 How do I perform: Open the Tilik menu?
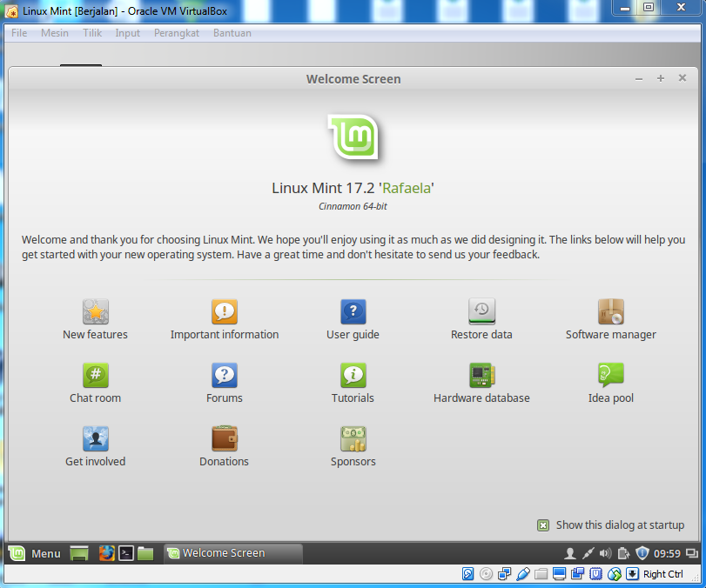pos(92,33)
